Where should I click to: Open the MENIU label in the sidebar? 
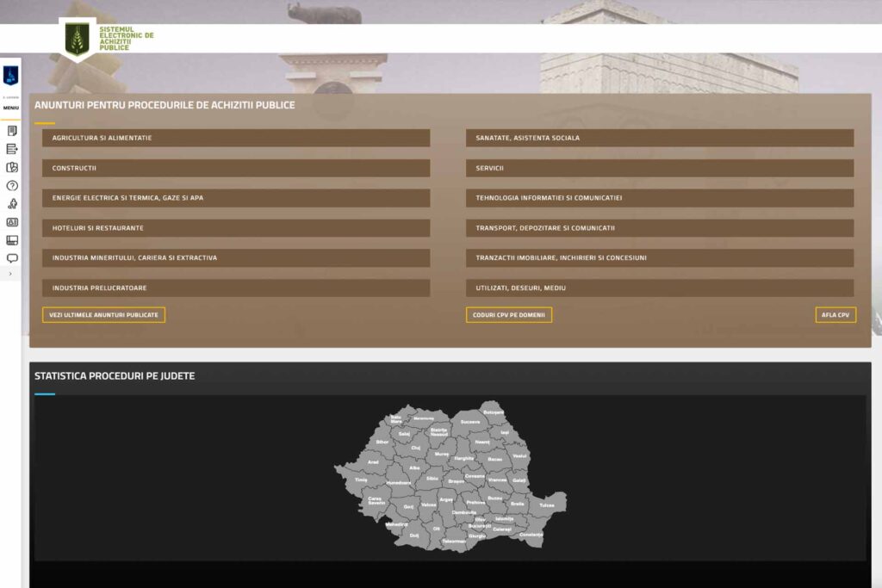(11, 108)
